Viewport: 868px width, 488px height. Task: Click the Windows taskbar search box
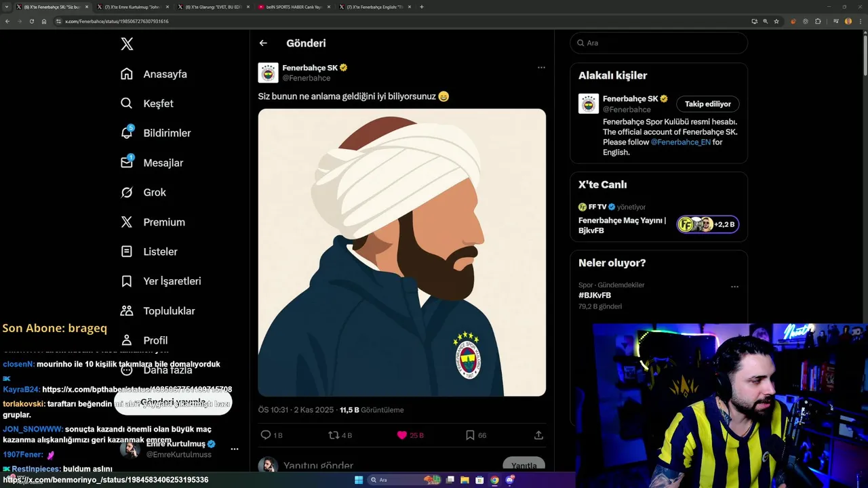(x=404, y=480)
